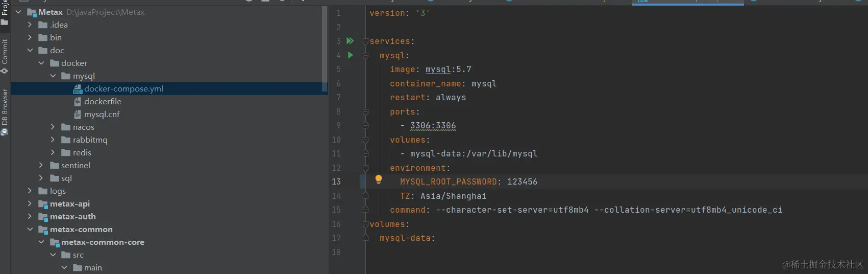Image resolution: width=868 pixels, height=274 pixels.
Task: Fold the volumes block on line 10
Action: point(365,140)
